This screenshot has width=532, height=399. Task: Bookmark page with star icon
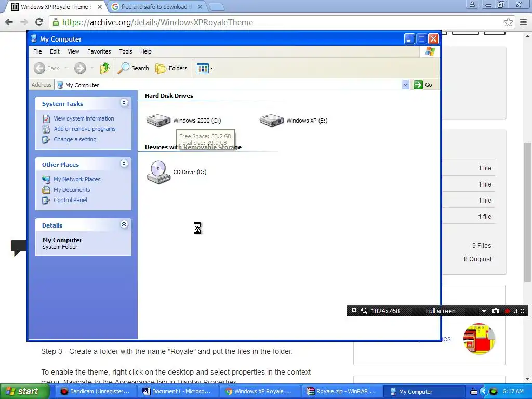point(508,22)
